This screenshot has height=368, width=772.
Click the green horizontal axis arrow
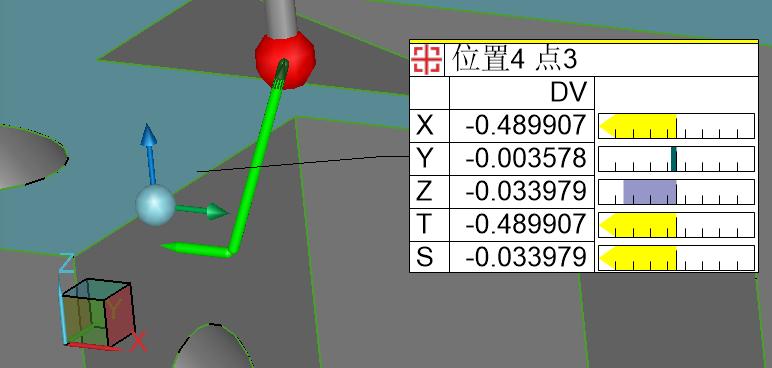[x=202, y=211]
